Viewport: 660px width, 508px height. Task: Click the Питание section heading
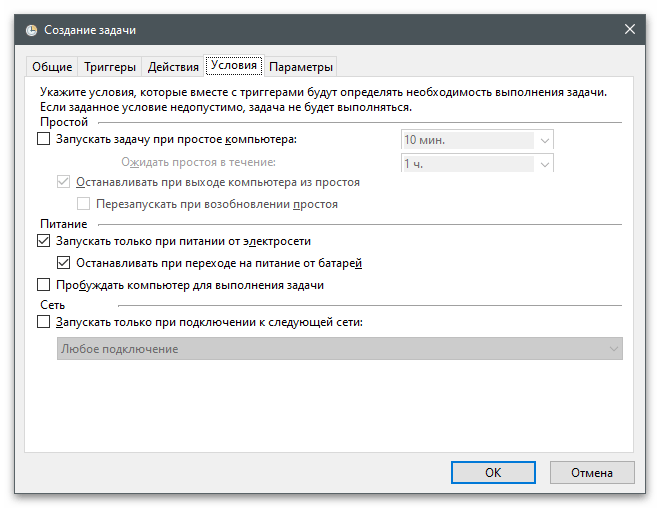(x=64, y=224)
